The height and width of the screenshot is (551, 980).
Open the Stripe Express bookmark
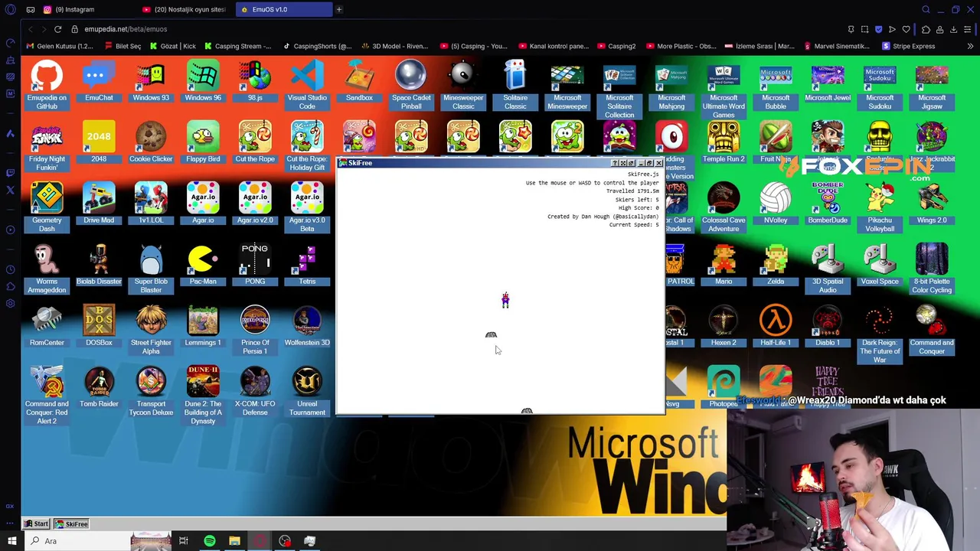click(x=908, y=46)
